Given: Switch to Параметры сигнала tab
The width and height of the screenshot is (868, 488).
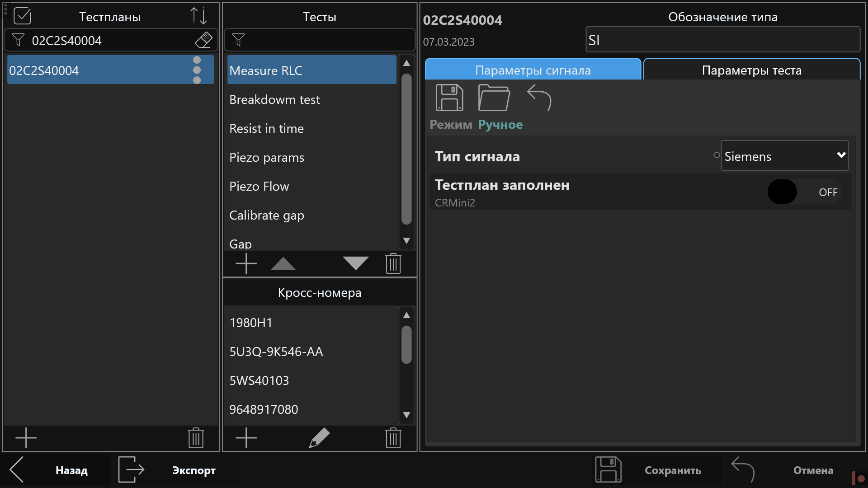Looking at the screenshot, I should 533,70.
